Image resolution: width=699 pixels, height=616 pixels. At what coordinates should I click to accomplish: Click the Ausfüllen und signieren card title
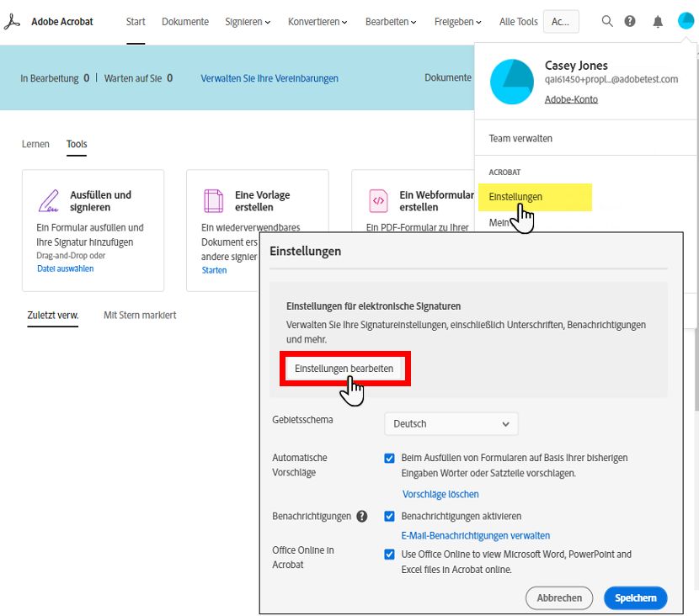click(x=100, y=201)
